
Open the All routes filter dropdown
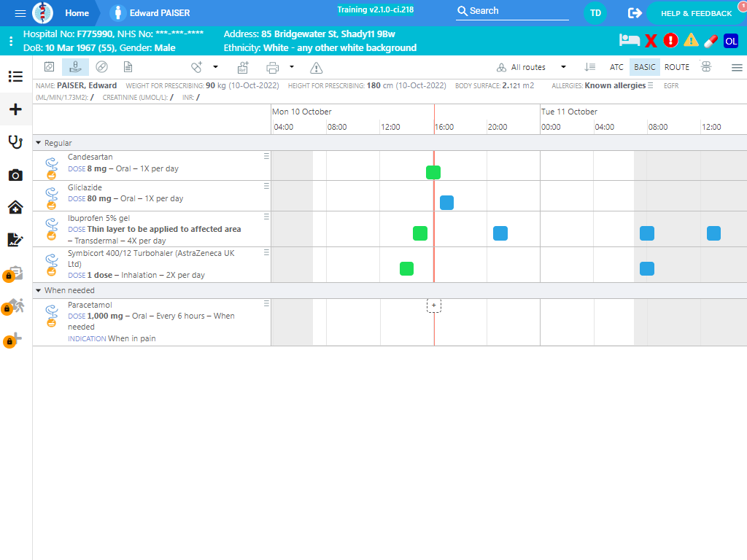pyautogui.click(x=531, y=67)
